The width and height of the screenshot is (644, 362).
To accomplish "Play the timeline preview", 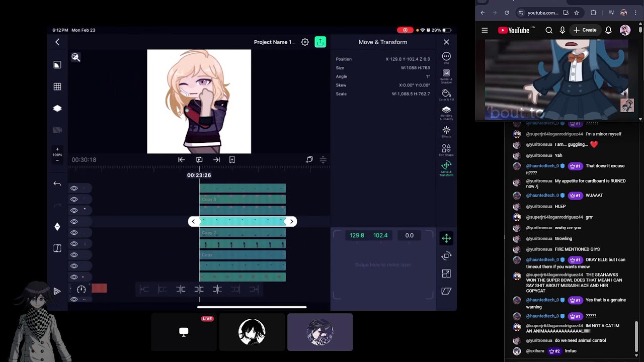I will [57, 291].
